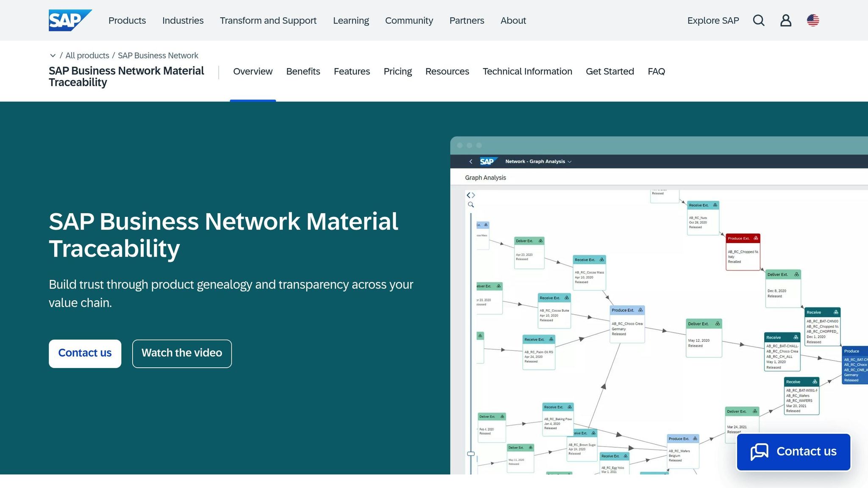
Task: Click the red Produce Ext. node icon
Action: [756, 238]
